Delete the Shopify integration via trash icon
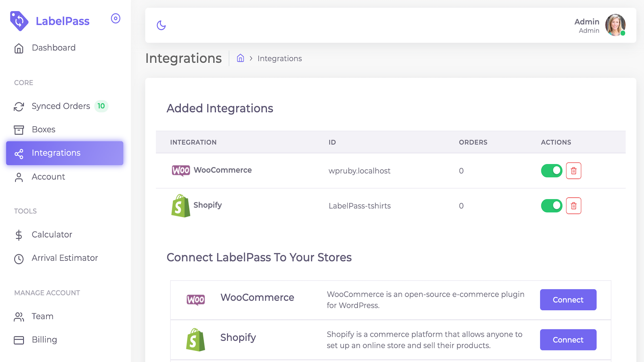Image resolution: width=644 pixels, height=362 pixels. click(574, 206)
